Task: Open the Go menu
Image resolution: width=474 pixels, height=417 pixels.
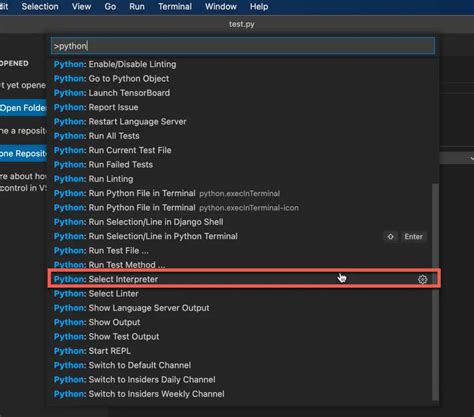Action: (x=110, y=7)
